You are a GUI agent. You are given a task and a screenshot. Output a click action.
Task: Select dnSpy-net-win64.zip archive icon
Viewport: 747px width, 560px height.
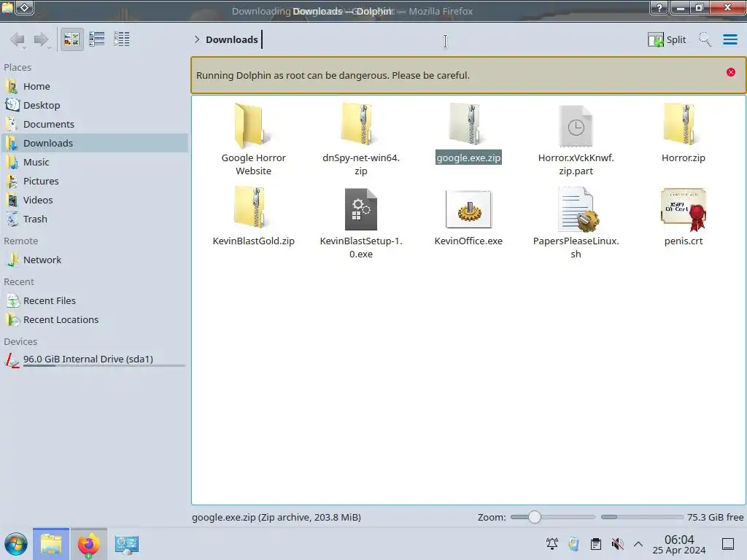coord(360,124)
